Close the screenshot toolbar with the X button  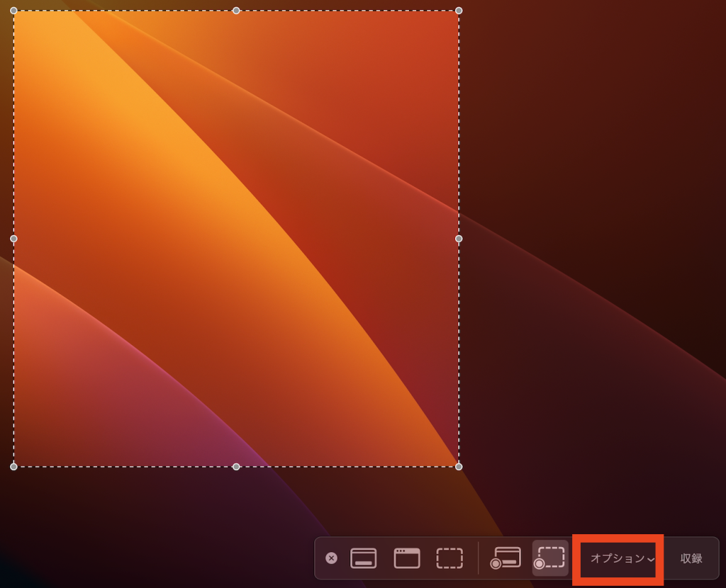click(331, 558)
